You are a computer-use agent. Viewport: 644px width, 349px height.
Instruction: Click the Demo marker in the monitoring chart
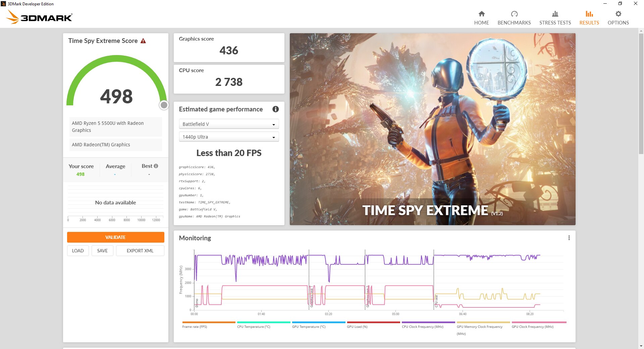coord(197,303)
